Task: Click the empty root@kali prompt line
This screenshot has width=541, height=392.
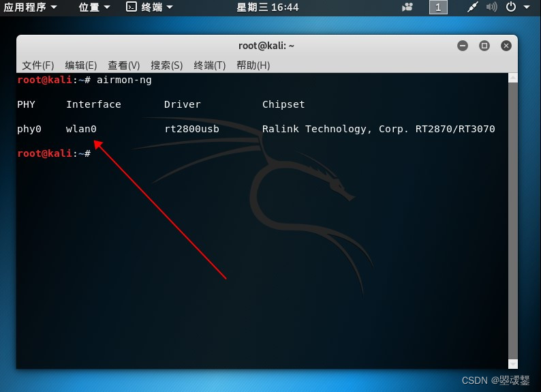Action: [55, 153]
